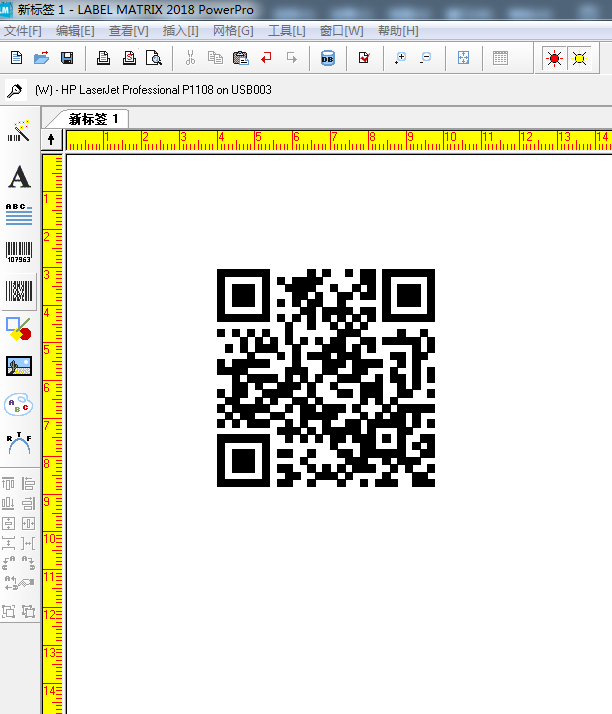Select the barcode 107963 tool
The image size is (612, 714).
coord(19,252)
